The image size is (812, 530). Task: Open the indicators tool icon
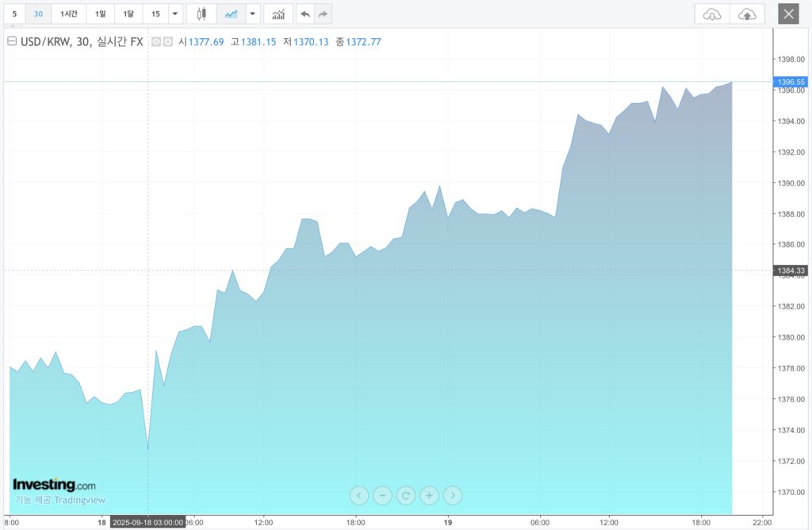(278, 13)
